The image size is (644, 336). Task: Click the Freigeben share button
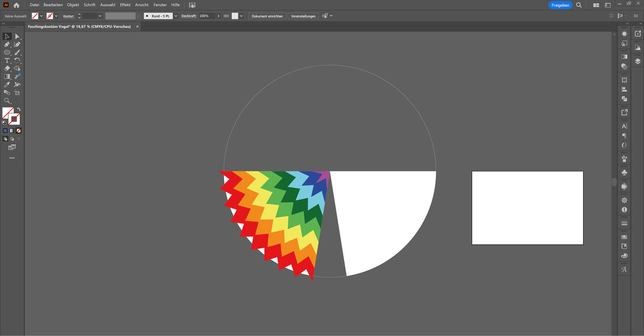coord(560,5)
